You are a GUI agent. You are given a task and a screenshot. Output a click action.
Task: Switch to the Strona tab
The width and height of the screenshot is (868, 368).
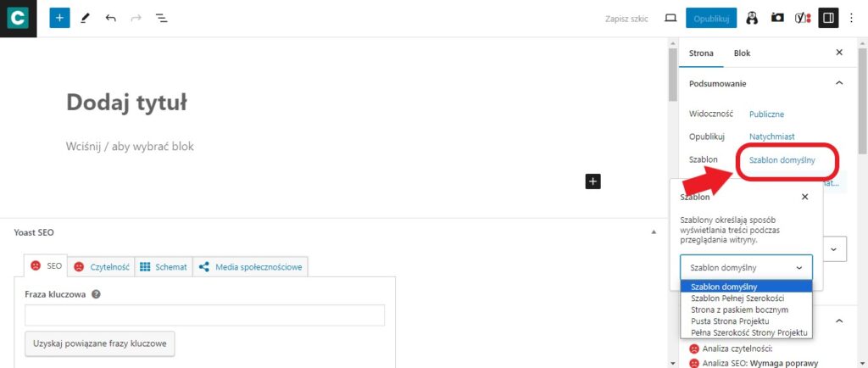(701, 53)
